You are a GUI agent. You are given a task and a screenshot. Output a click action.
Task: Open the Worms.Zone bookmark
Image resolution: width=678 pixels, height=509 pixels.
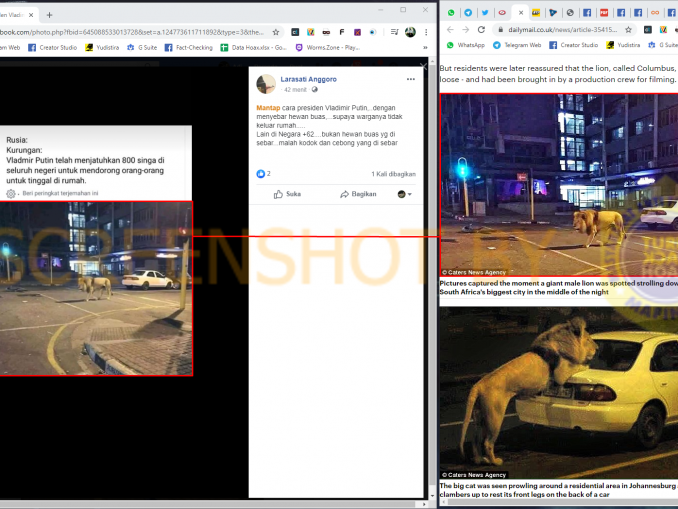click(327, 48)
